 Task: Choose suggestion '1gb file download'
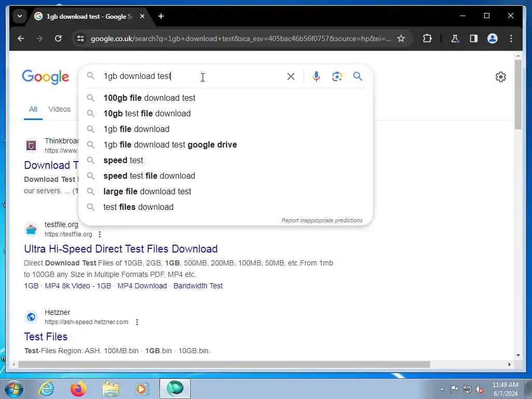click(x=225, y=129)
